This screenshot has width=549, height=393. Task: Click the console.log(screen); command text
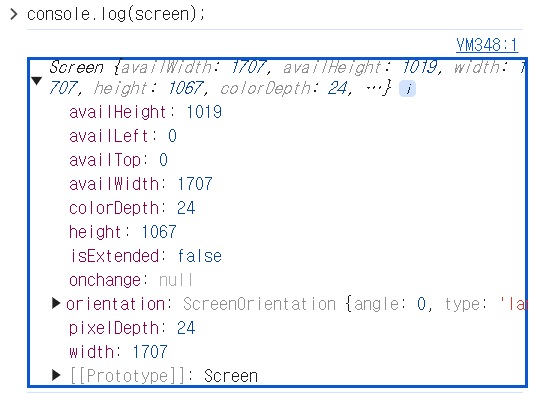pos(116,14)
